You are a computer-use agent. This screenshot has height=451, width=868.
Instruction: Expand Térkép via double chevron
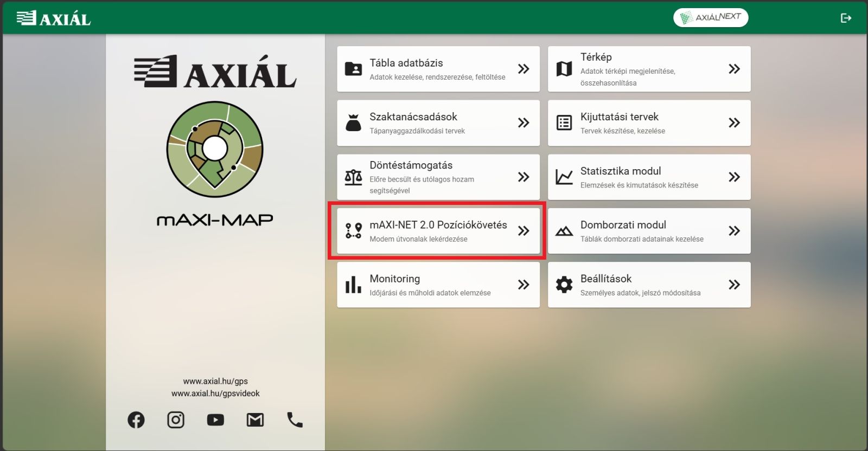point(734,69)
